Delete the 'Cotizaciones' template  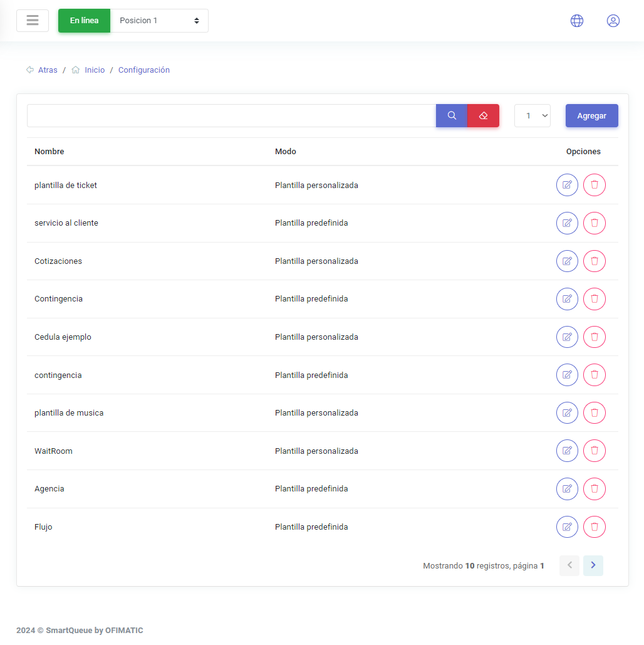(594, 261)
